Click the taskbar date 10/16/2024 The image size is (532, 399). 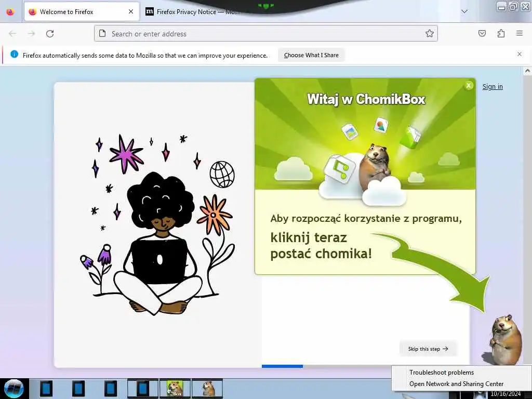[x=506, y=394]
